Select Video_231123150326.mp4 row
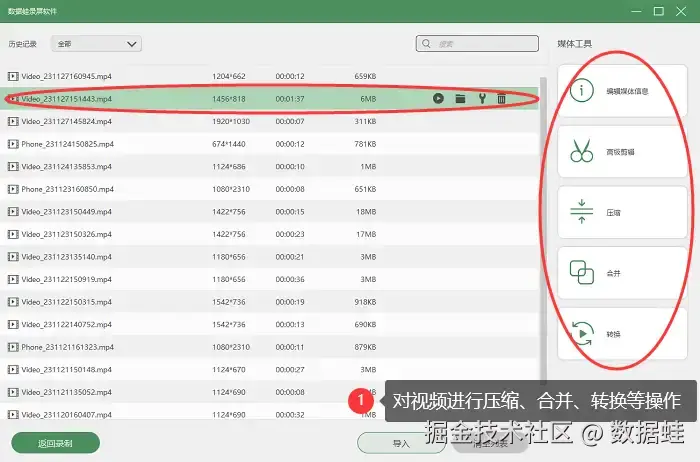This screenshot has width=700, height=462. pos(270,234)
